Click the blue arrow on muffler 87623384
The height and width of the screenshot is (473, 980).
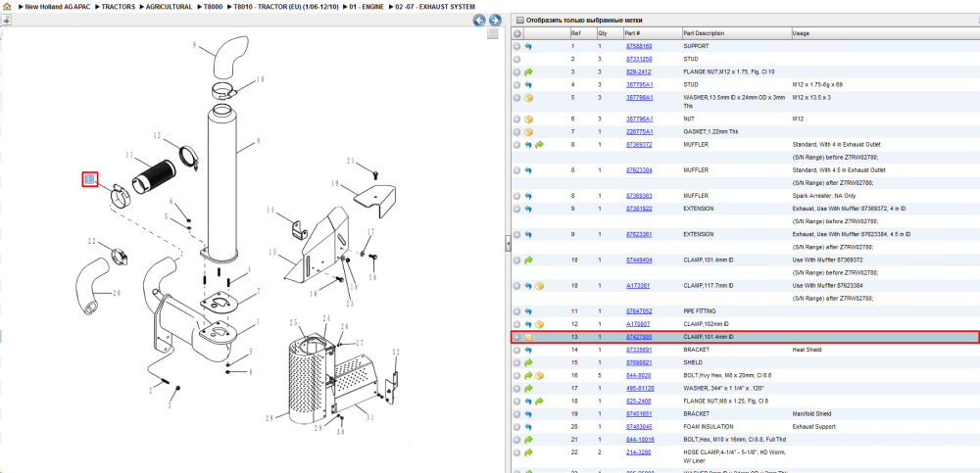coord(528,170)
